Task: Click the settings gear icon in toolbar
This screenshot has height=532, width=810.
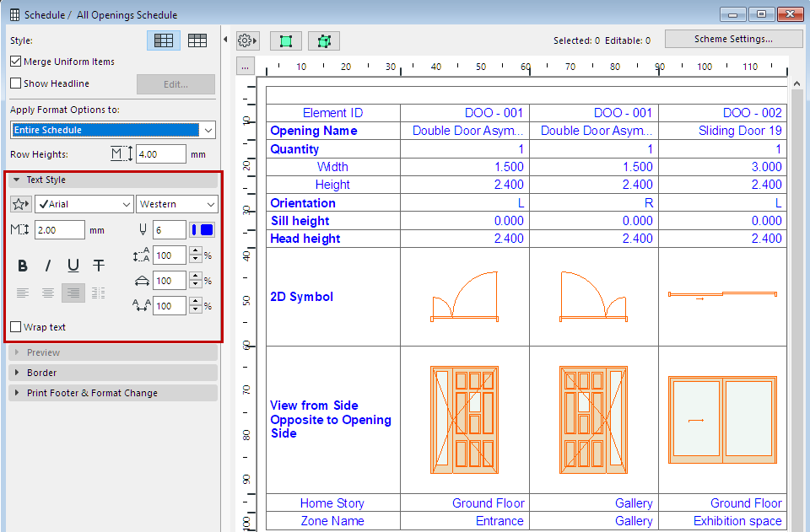Action: pyautogui.click(x=246, y=40)
